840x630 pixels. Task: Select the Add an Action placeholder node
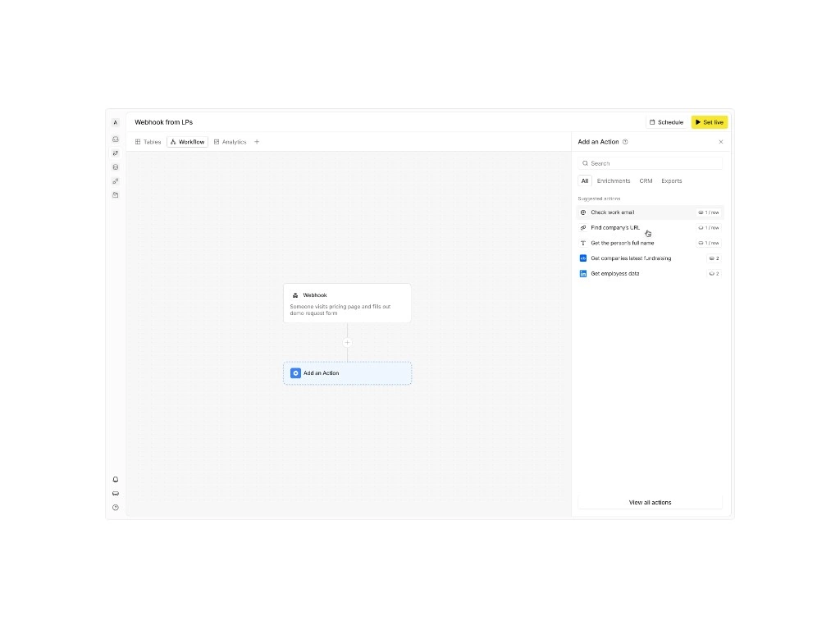tap(347, 373)
